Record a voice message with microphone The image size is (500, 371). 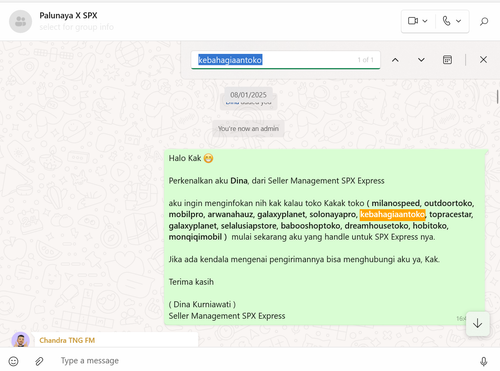click(x=484, y=361)
